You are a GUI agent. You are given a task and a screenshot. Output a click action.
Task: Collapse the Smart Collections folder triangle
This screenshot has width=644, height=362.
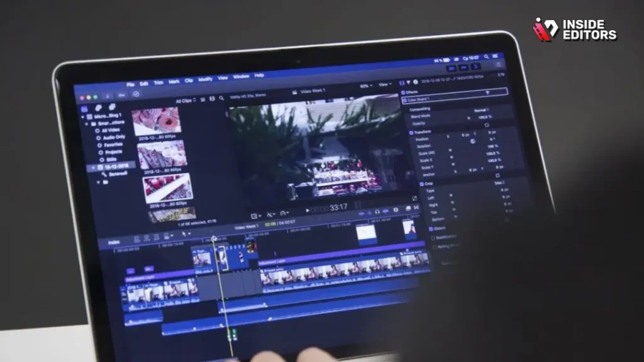click(x=86, y=124)
